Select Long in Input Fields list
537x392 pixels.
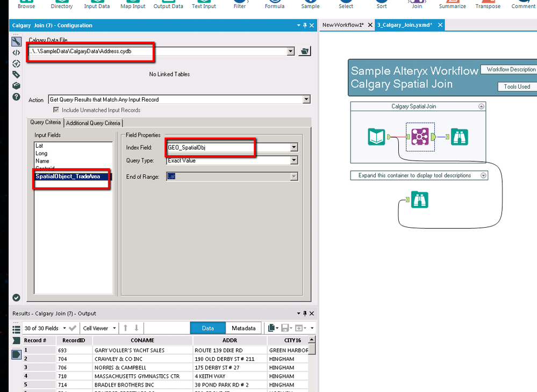click(41, 153)
